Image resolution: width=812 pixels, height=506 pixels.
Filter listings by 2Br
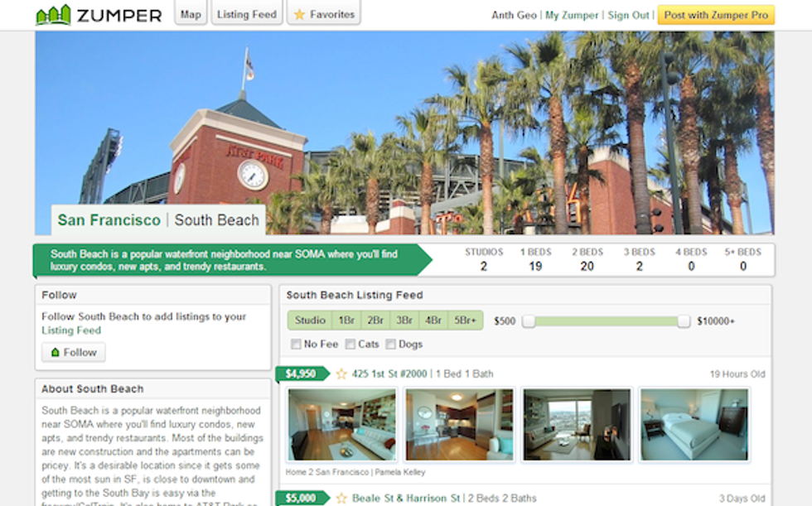click(375, 320)
